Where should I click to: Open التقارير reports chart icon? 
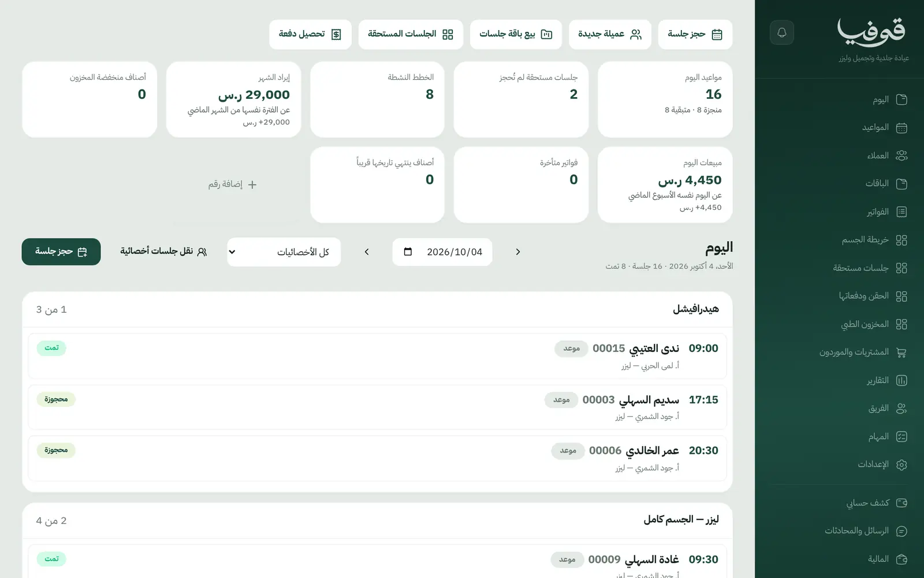click(901, 380)
